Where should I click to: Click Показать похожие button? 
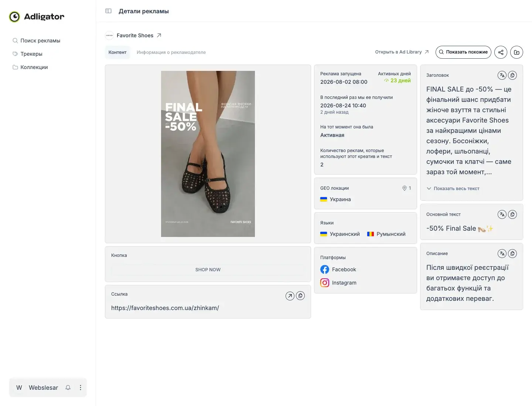click(463, 52)
